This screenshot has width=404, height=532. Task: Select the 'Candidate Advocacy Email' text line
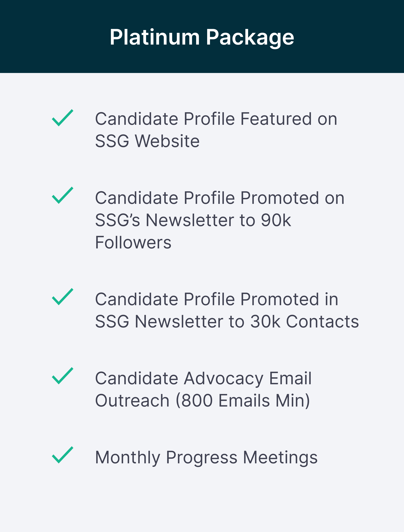pos(203,379)
